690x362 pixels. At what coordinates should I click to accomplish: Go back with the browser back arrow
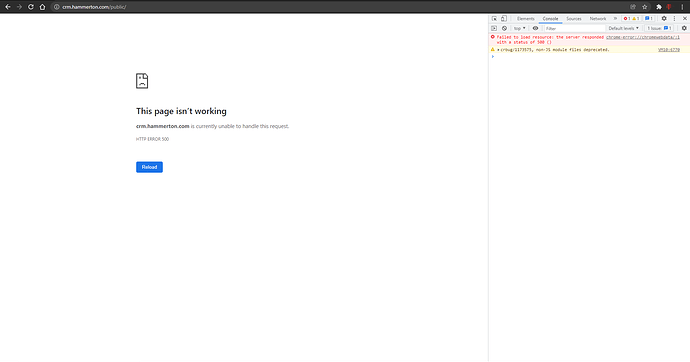coord(7,7)
